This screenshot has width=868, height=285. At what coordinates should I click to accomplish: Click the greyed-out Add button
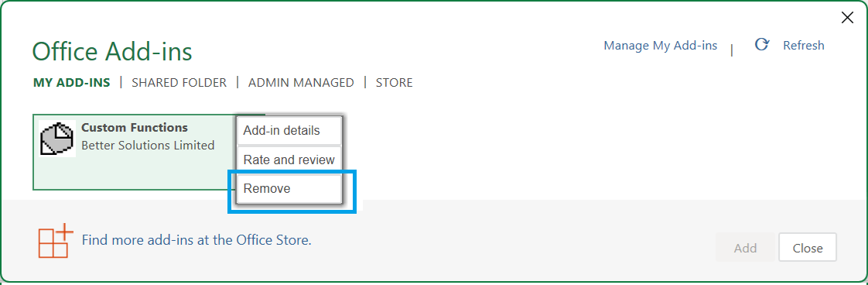[745, 248]
